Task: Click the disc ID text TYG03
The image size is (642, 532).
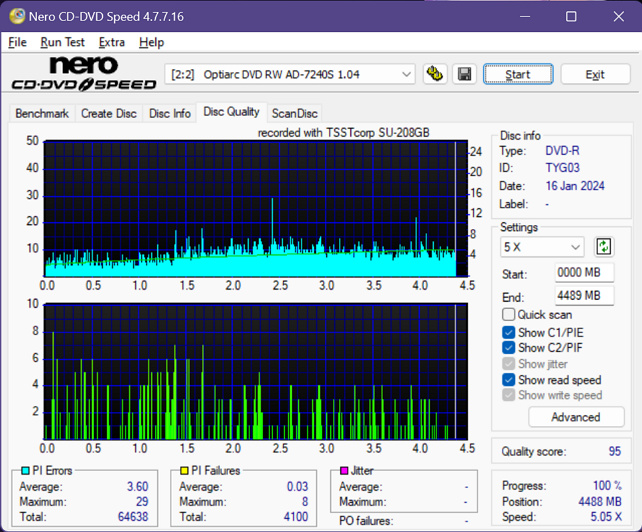Action: pyautogui.click(x=563, y=168)
